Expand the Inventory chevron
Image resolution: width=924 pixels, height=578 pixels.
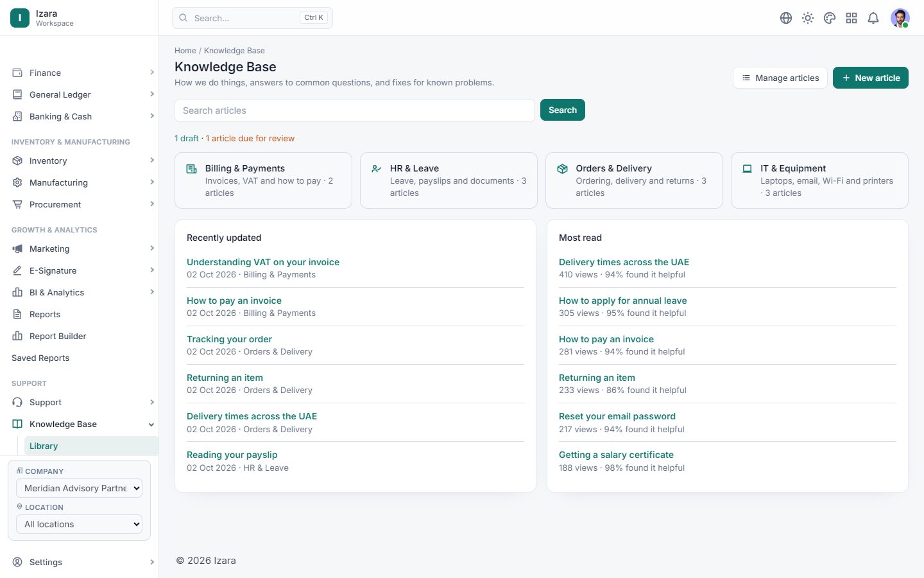coord(152,160)
